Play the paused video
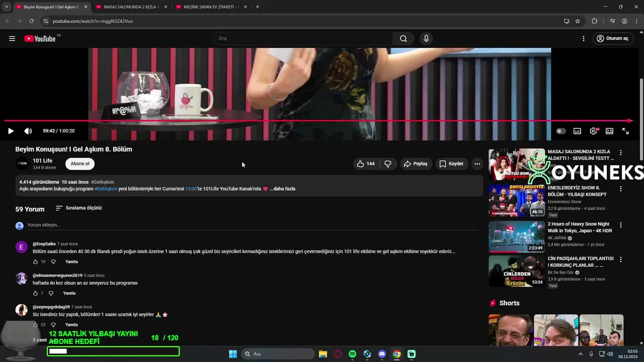The image size is (644, 362). point(11,131)
